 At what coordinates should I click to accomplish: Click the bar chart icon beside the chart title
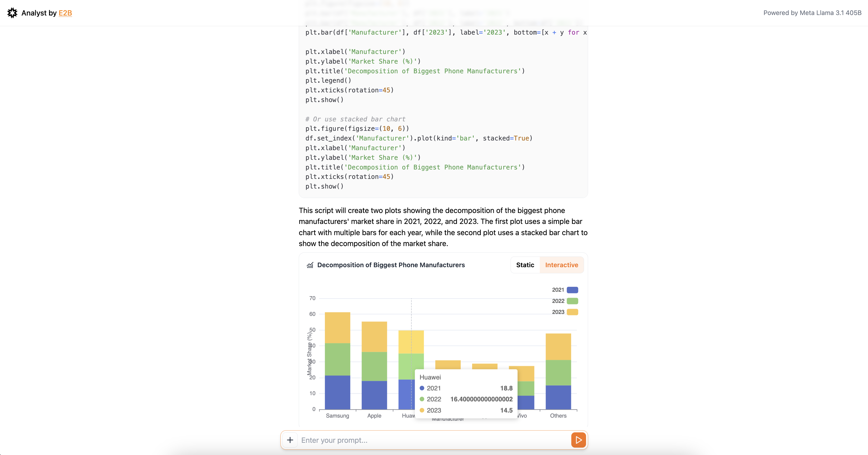click(x=310, y=265)
